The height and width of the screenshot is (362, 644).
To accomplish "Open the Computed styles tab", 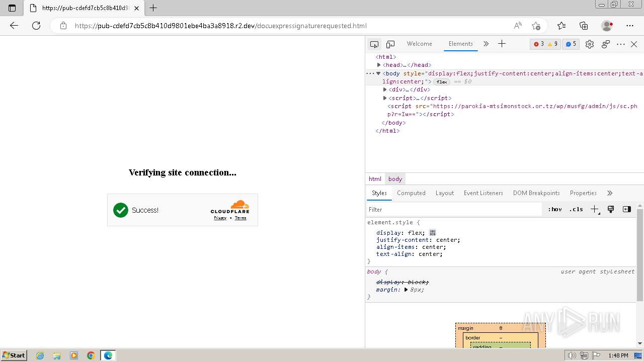I will pos(411,193).
